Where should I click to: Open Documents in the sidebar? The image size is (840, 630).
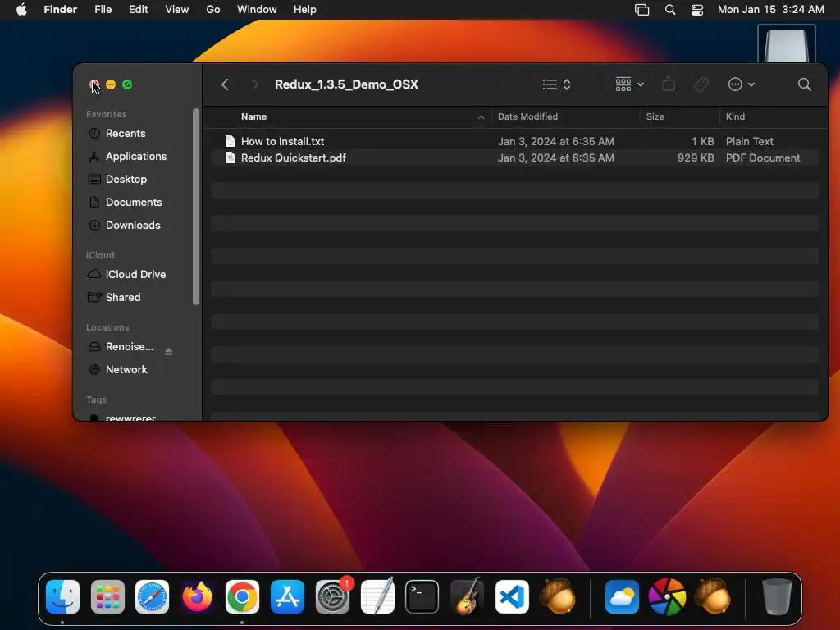click(x=134, y=203)
